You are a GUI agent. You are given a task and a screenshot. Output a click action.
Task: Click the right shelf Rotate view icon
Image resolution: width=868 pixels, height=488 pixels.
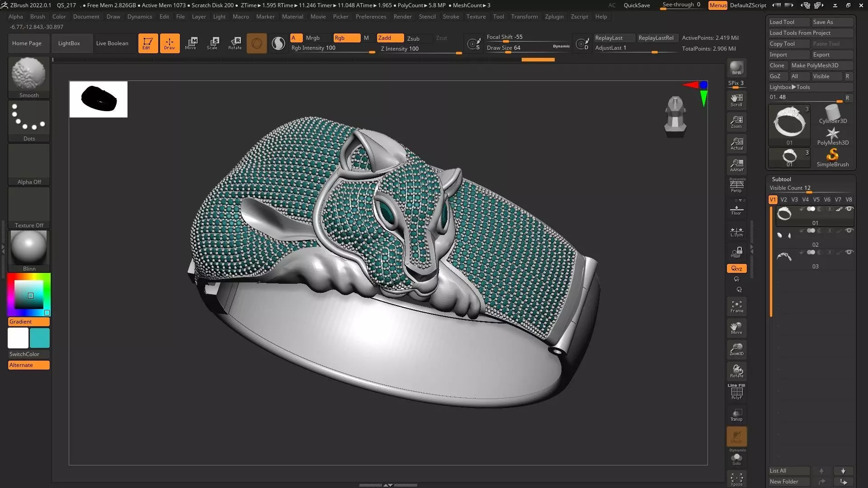(x=736, y=371)
